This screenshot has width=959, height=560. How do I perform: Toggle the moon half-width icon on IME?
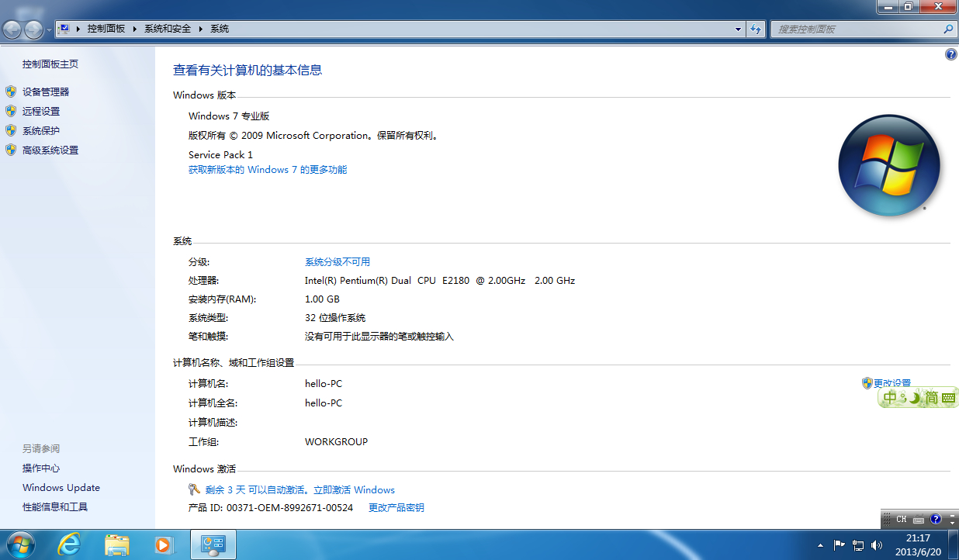[914, 398]
